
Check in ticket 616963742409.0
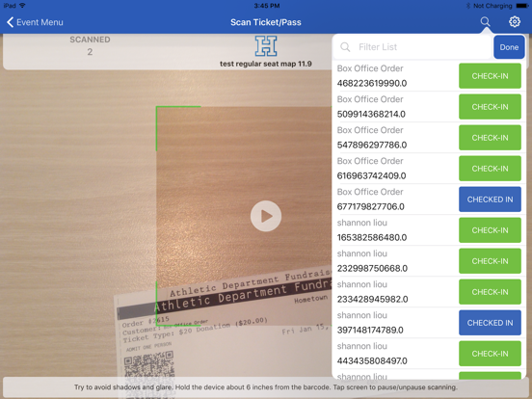[x=490, y=169]
